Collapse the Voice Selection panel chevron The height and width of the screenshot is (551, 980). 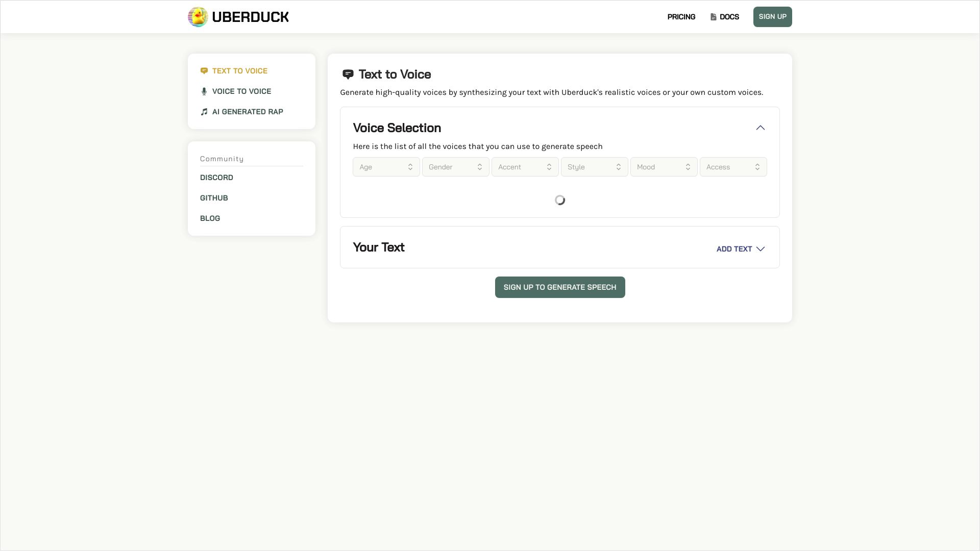tap(760, 128)
